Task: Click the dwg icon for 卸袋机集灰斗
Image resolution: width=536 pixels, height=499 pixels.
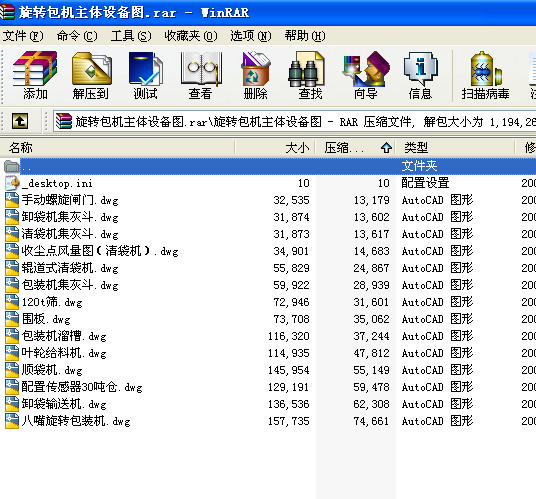Action: [12, 217]
